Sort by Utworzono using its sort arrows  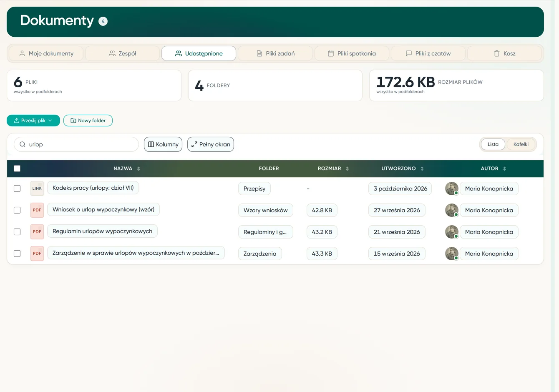pos(422,168)
